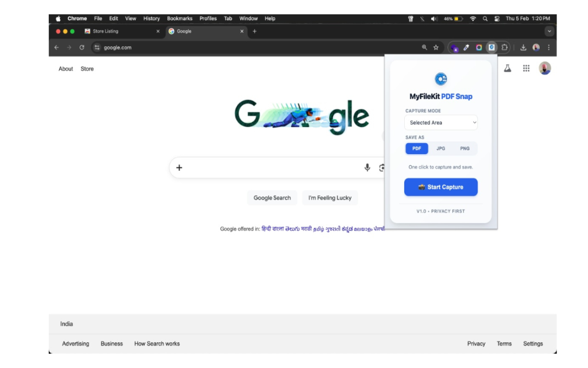588x368 pixels.
Task: Open macOS Spotlight search
Action: click(485, 18)
